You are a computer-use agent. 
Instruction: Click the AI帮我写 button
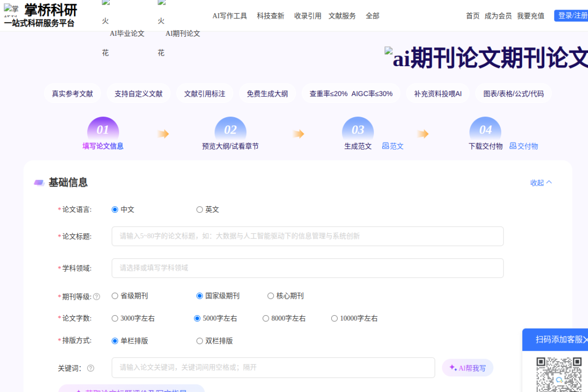click(x=467, y=368)
